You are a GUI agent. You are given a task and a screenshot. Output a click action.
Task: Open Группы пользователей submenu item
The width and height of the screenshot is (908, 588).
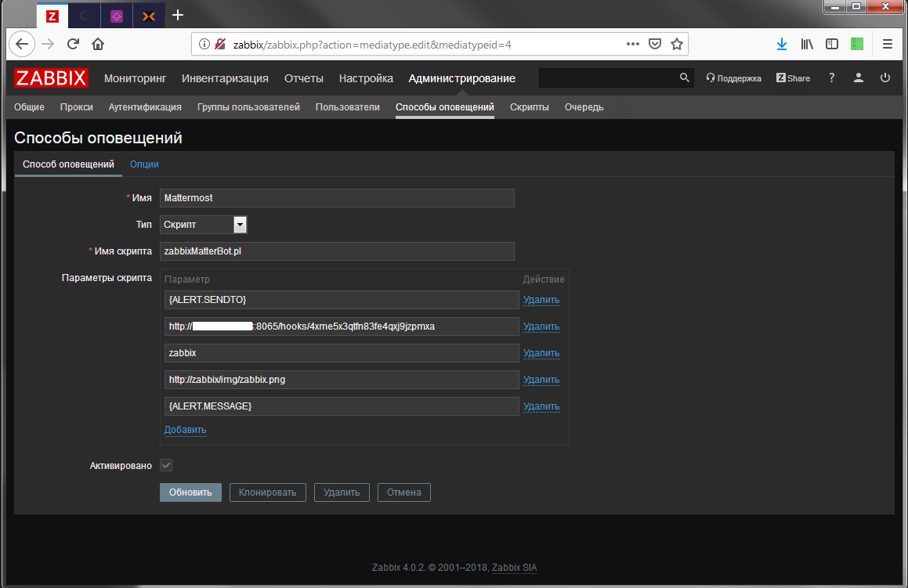(x=248, y=107)
